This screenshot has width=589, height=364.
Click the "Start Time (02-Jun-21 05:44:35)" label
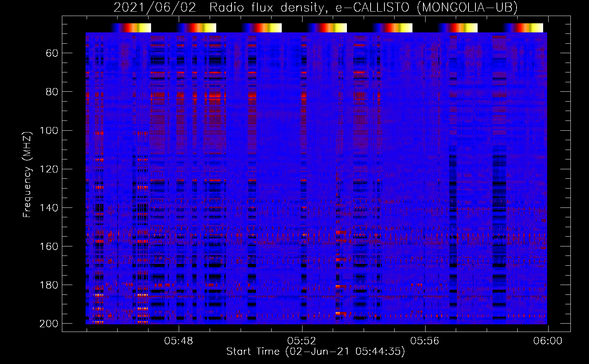pos(316,352)
